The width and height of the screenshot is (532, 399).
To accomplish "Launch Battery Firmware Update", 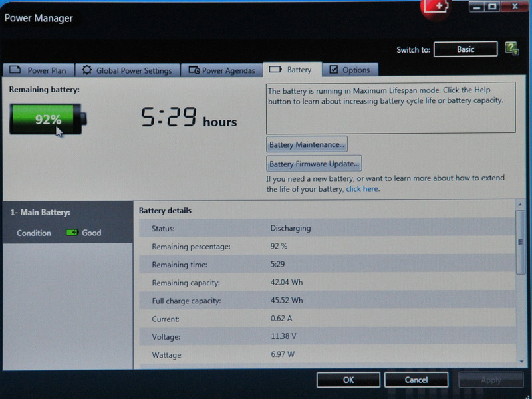I will coord(314,164).
